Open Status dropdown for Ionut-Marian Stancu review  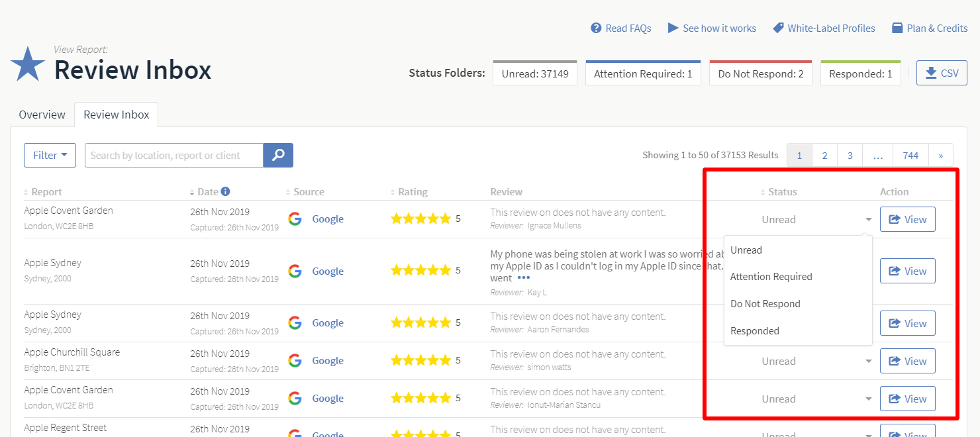click(816, 399)
